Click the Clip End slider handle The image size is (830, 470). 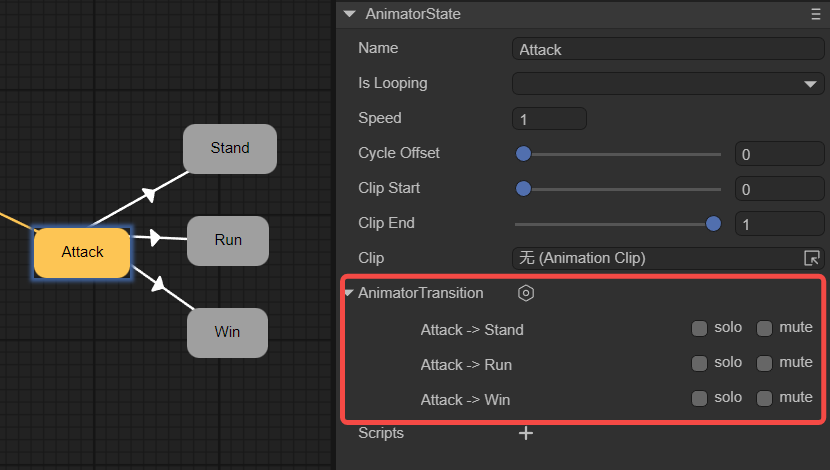(713, 223)
